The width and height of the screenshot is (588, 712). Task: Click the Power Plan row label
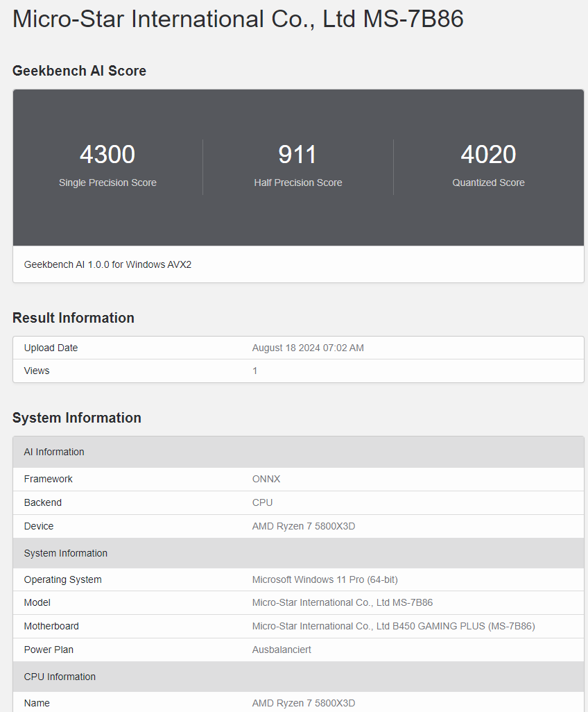(x=49, y=650)
